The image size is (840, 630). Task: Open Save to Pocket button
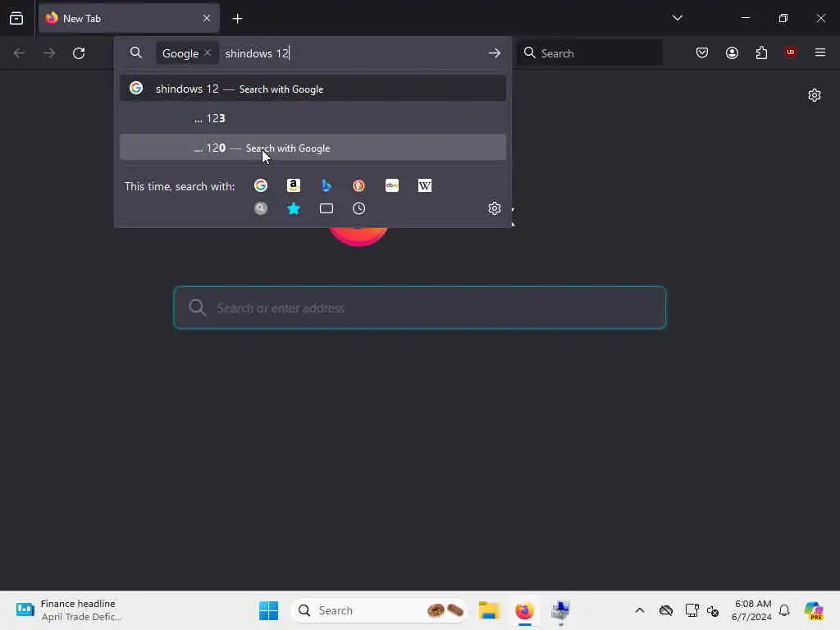702,52
